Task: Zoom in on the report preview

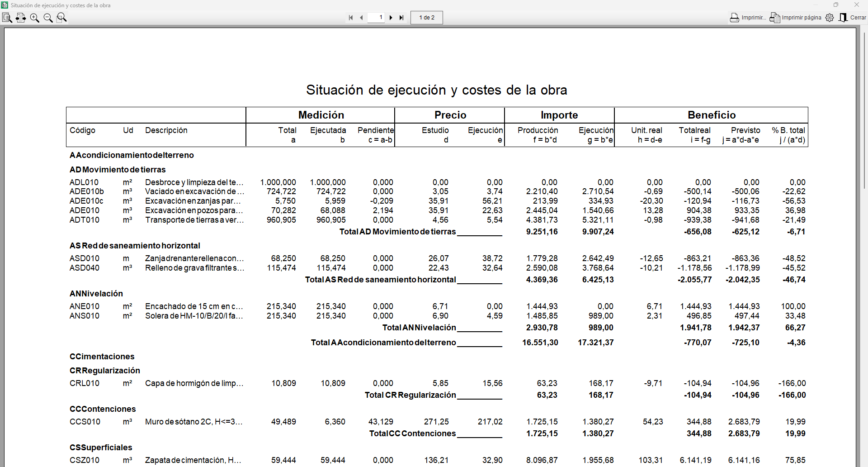Action: (34, 18)
